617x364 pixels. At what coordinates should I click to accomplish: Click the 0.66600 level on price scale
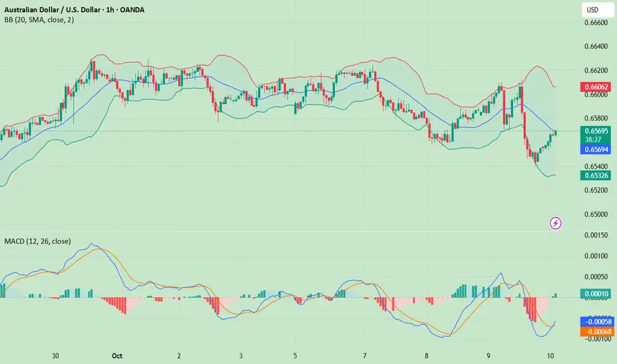coord(596,23)
